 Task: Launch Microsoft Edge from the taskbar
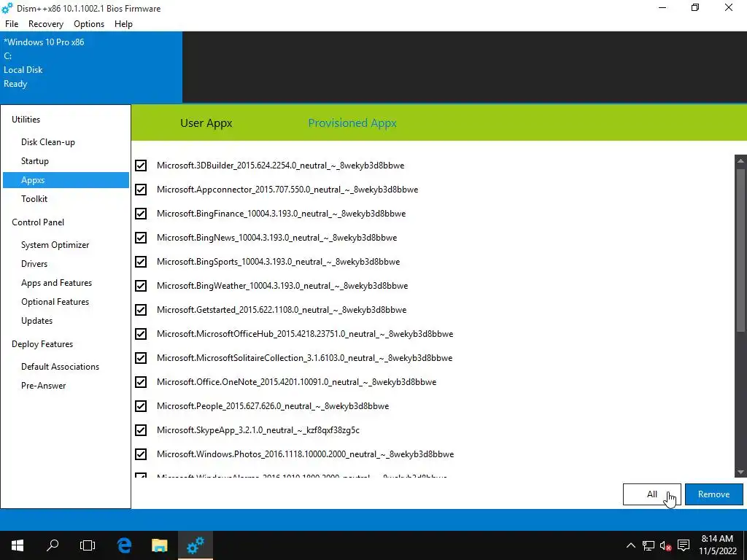point(124,545)
